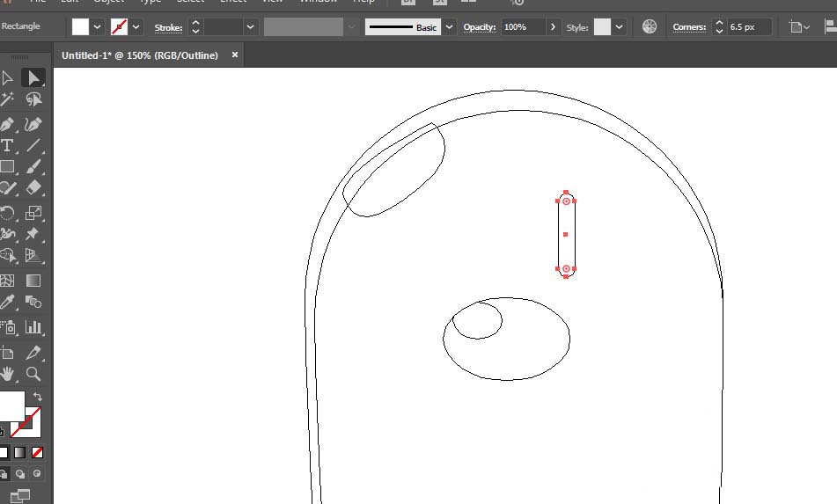Select the Pen tool
Image resolution: width=837 pixels, height=504 pixels.
pyautogui.click(x=8, y=123)
